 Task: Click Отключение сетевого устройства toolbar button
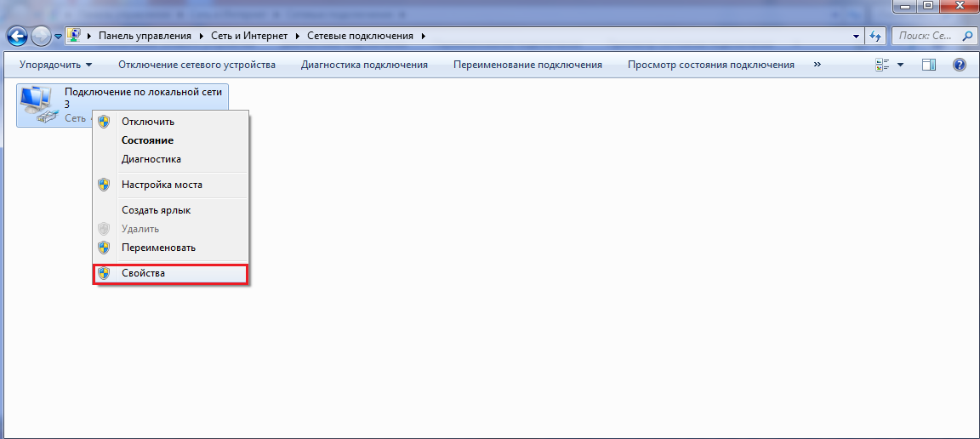197,65
